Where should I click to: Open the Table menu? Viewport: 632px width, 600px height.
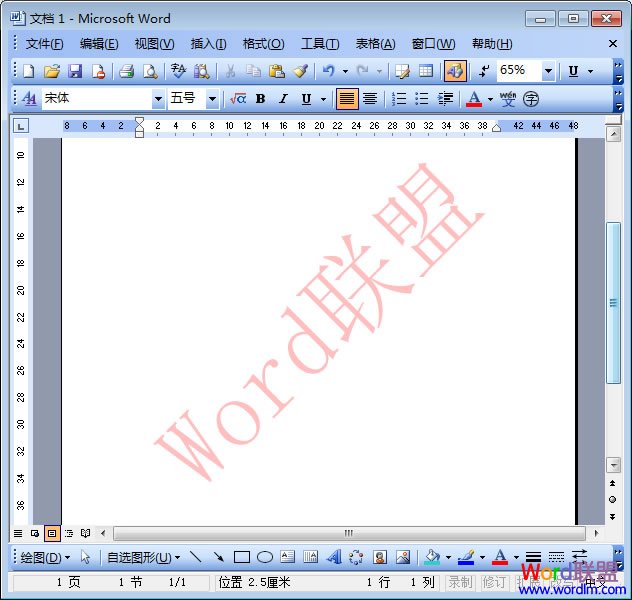375,44
